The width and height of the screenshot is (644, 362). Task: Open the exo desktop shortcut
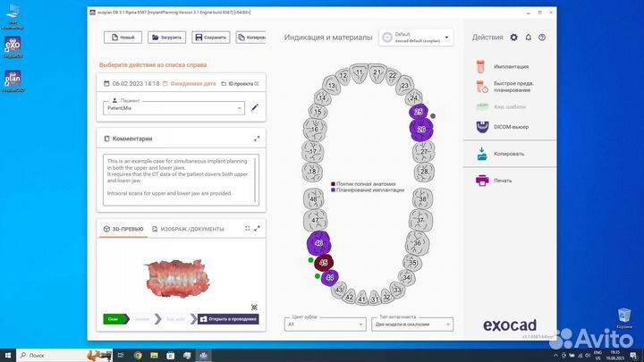click(13, 47)
